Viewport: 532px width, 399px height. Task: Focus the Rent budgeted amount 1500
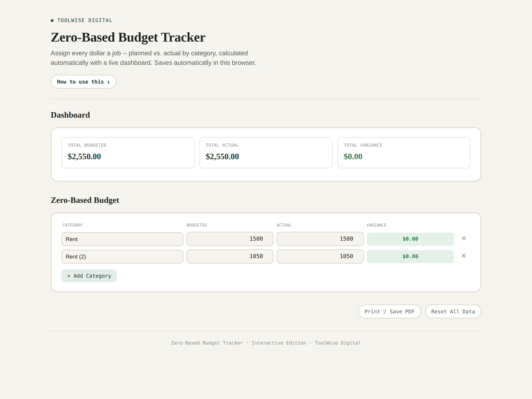(x=230, y=239)
